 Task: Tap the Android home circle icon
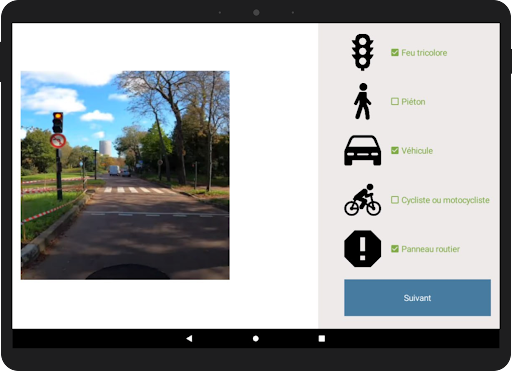coord(256,339)
